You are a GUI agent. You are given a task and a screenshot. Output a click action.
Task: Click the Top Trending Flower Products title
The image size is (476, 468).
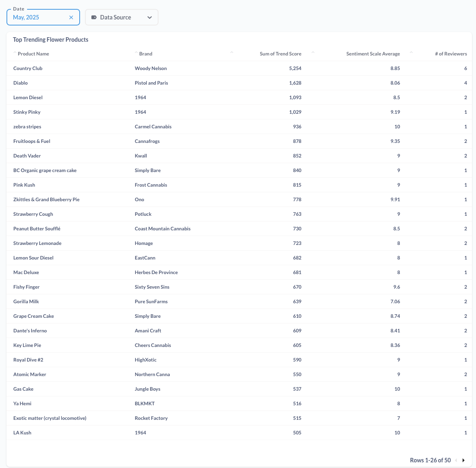click(51, 40)
